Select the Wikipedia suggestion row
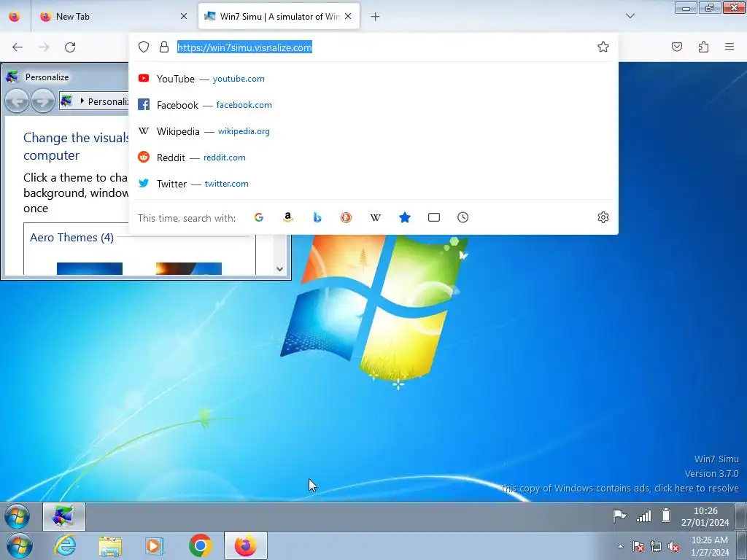 click(x=373, y=131)
